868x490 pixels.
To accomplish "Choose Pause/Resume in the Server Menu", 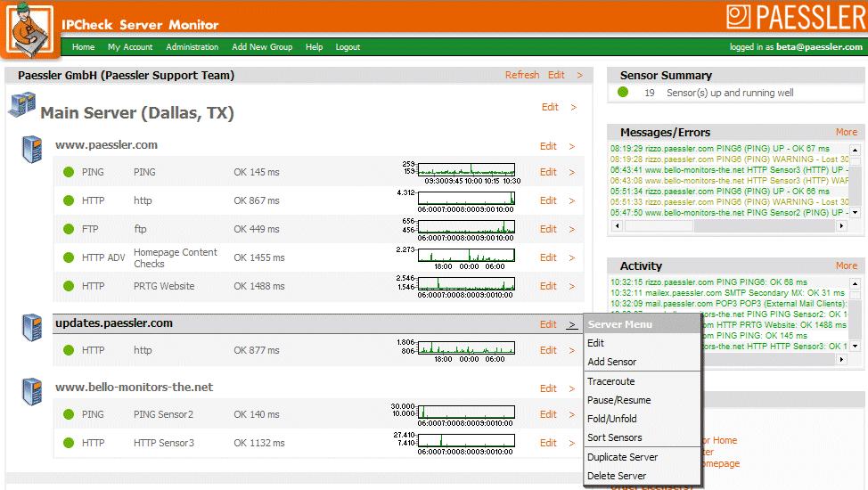I will pyautogui.click(x=618, y=400).
